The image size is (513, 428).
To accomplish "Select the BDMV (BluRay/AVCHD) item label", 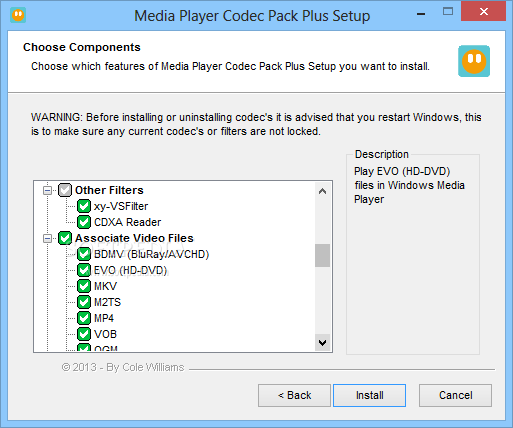I will coord(152,254).
